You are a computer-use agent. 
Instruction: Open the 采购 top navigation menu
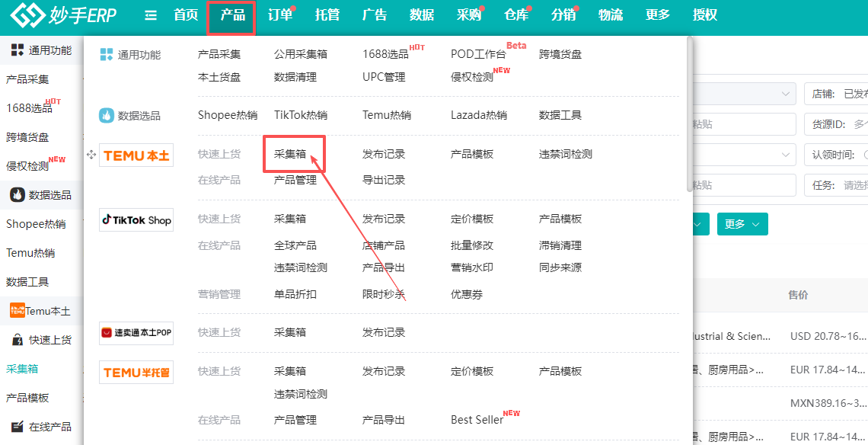(469, 15)
